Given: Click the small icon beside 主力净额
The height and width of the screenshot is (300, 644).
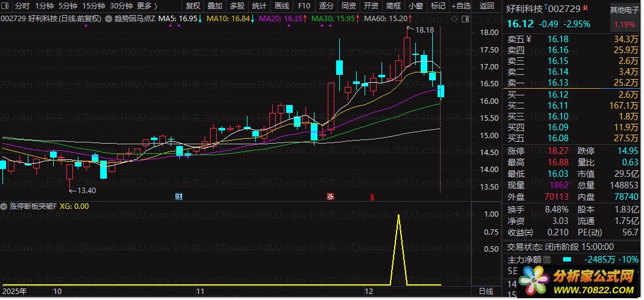Looking at the screenshot, I should pyautogui.click(x=547, y=260).
